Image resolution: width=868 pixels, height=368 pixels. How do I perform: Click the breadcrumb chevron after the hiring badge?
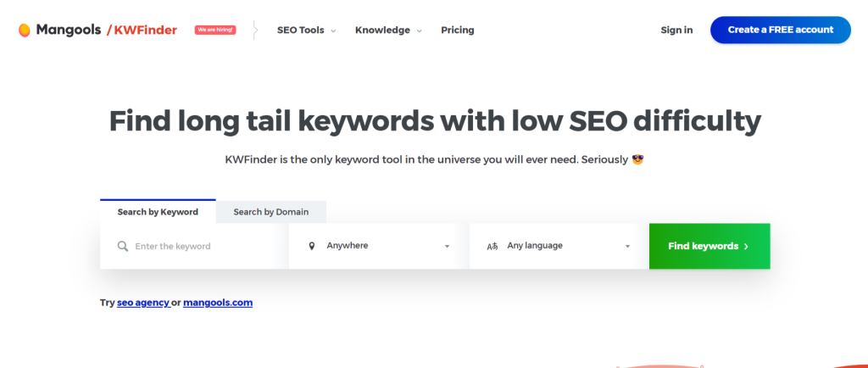tap(255, 30)
